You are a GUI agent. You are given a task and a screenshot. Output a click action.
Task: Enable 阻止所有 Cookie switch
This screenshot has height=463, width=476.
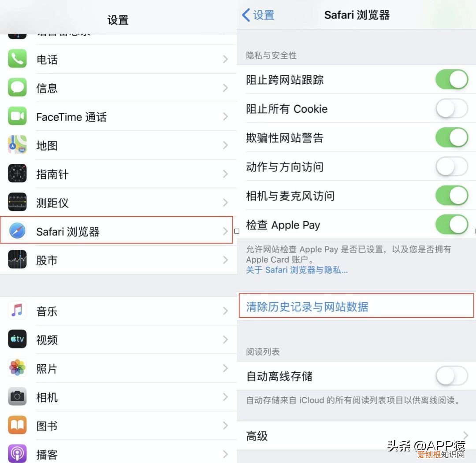tap(452, 108)
